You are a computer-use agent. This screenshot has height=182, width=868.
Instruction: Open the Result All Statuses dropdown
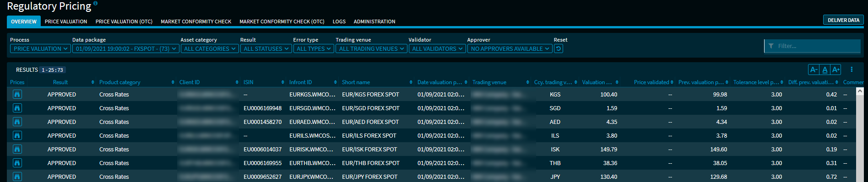pyautogui.click(x=266, y=48)
